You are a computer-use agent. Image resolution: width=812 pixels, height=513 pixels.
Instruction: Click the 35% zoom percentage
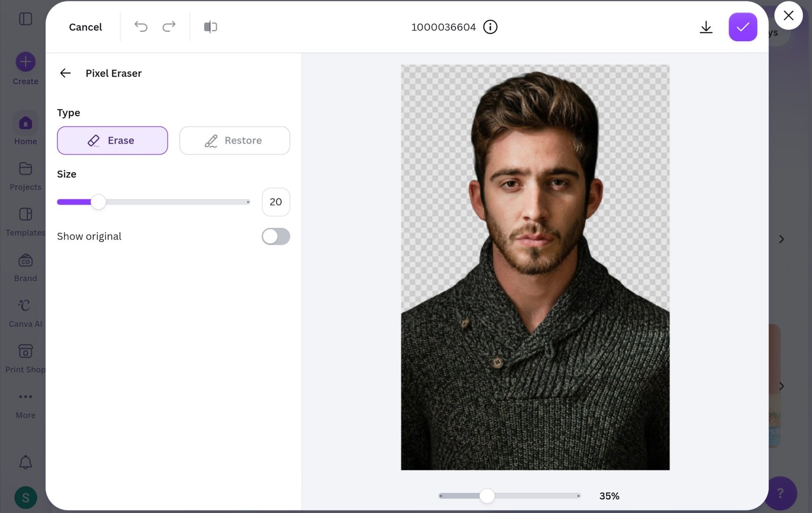click(x=609, y=496)
